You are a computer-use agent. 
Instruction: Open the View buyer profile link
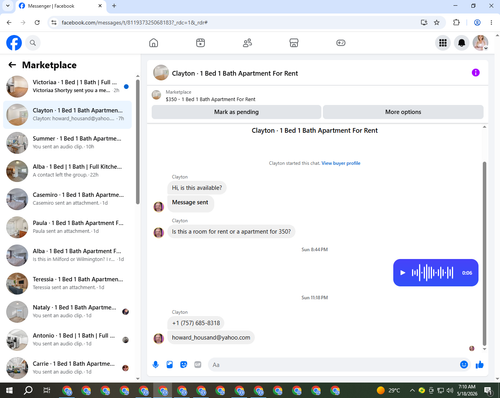point(341,163)
